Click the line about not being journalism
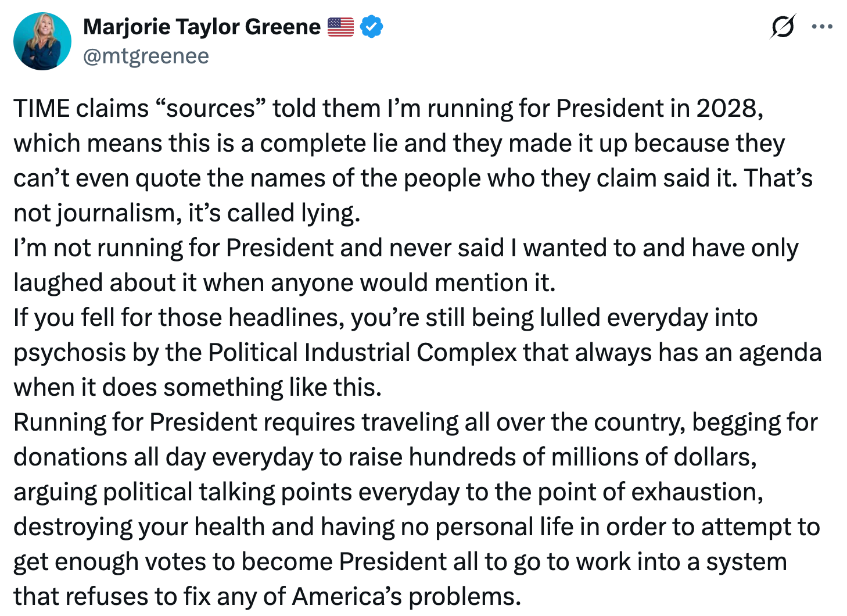 tap(186, 213)
